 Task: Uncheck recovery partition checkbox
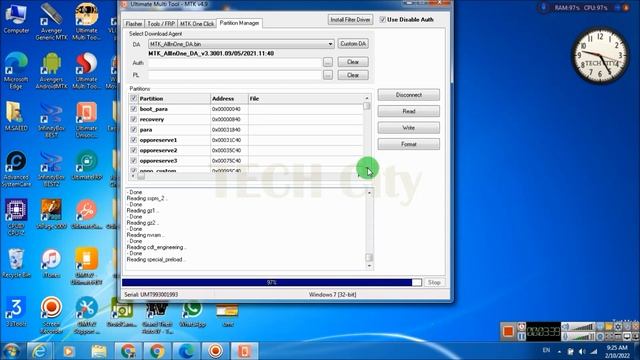[133, 119]
